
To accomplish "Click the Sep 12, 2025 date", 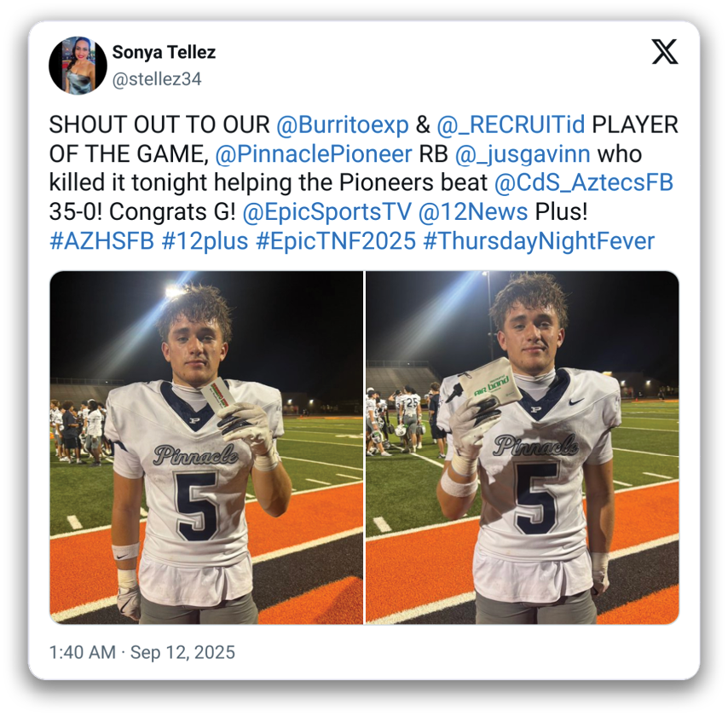I will pyautogui.click(x=182, y=652).
